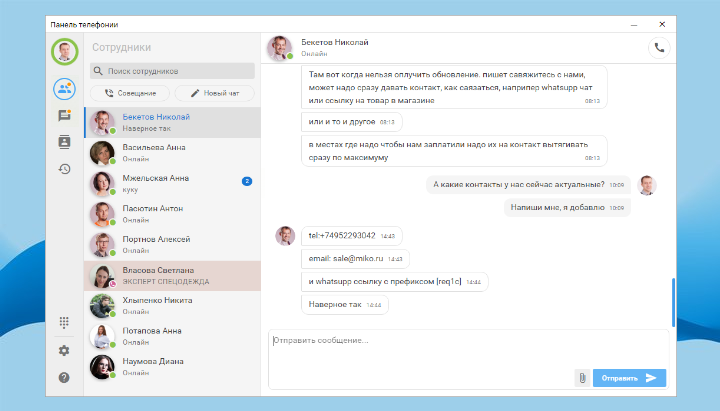Image resolution: width=720 pixels, height=411 pixels.
Task: Open the address book sidebar icon
Action: pos(64,142)
